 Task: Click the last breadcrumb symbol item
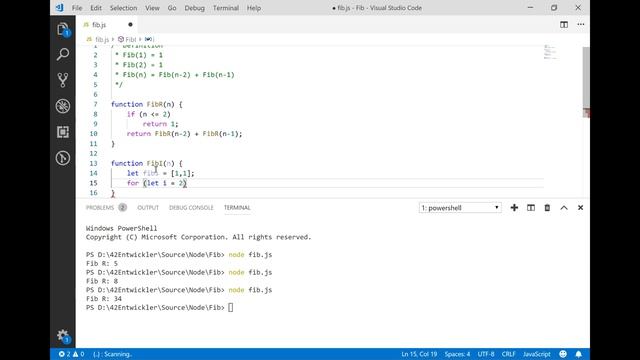coord(149,39)
